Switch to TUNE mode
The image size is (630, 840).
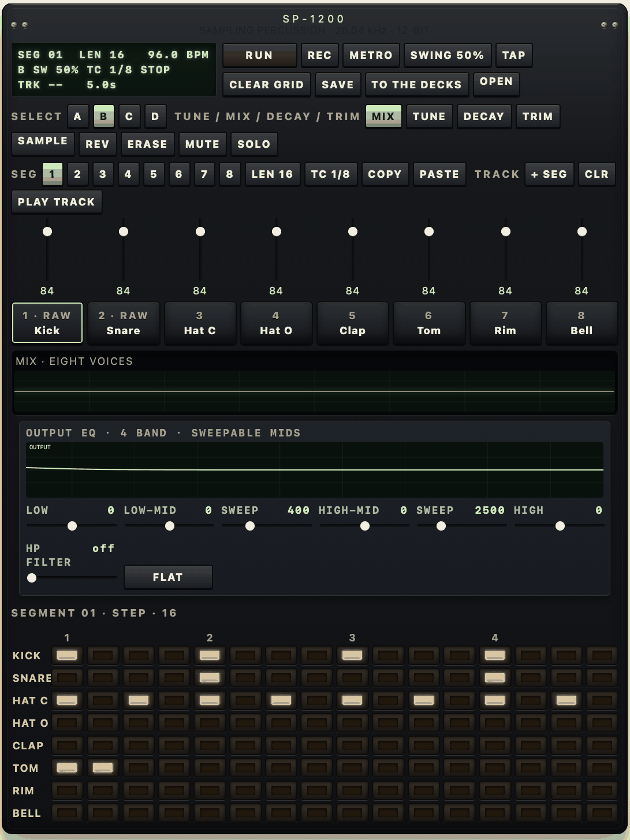tap(429, 116)
